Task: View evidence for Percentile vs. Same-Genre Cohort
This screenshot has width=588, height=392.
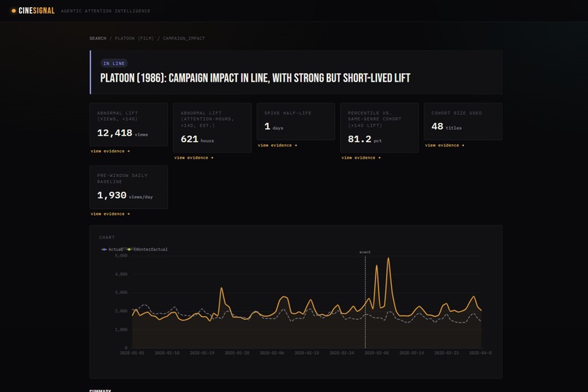Action: pyautogui.click(x=361, y=157)
